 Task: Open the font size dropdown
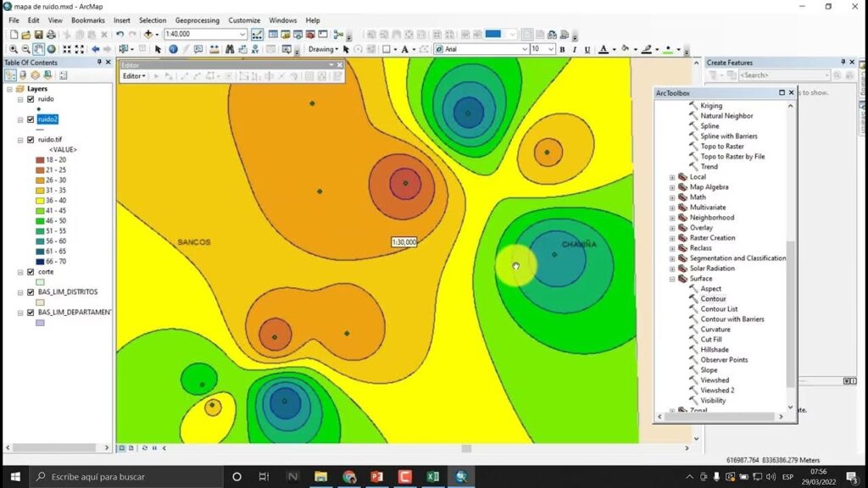point(551,49)
